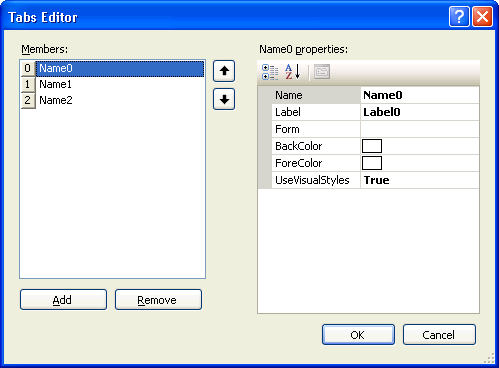Viewport: 499px width, 368px height.
Task: Cancel the Tabs Editor dialog
Action: [x=439, y=335]
